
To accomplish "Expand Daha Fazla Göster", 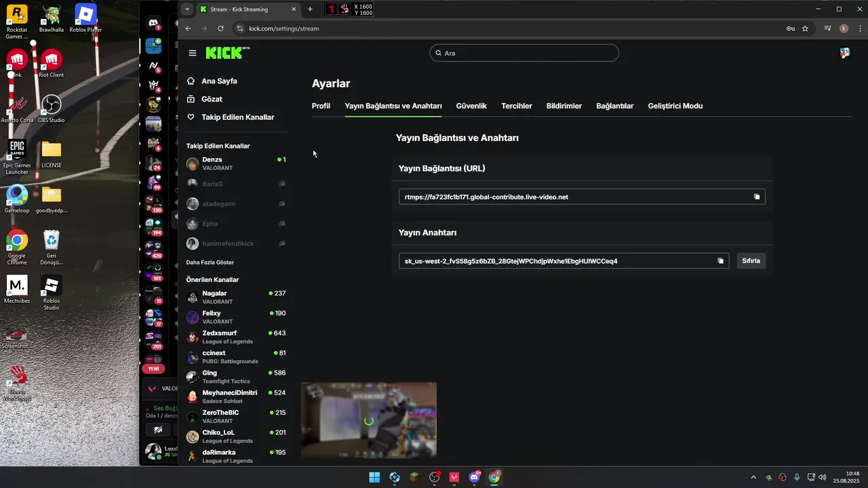I will pos(210,262).
